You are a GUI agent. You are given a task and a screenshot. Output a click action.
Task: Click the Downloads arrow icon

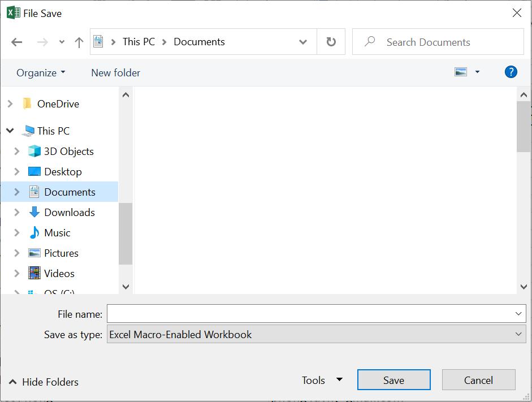[x=34, y=212]
